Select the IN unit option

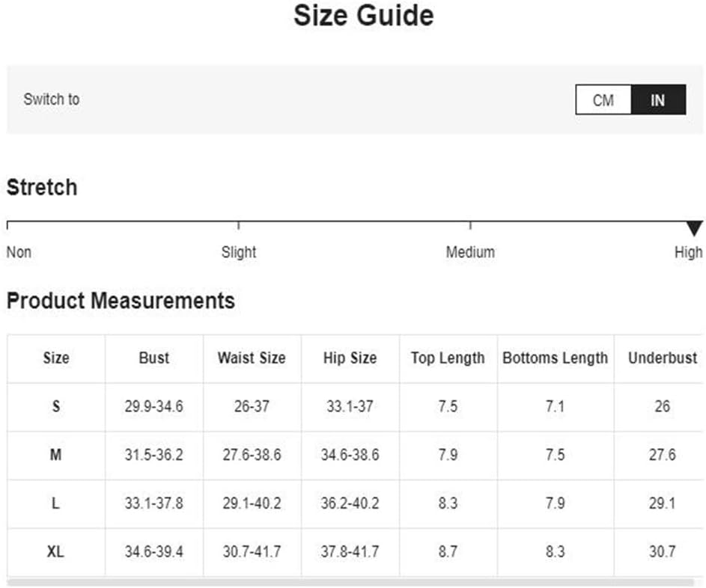(x=658, y=100)
